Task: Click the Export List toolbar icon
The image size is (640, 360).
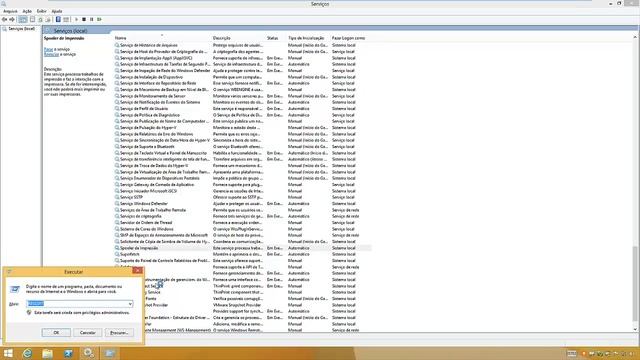Action: point(48,19)
